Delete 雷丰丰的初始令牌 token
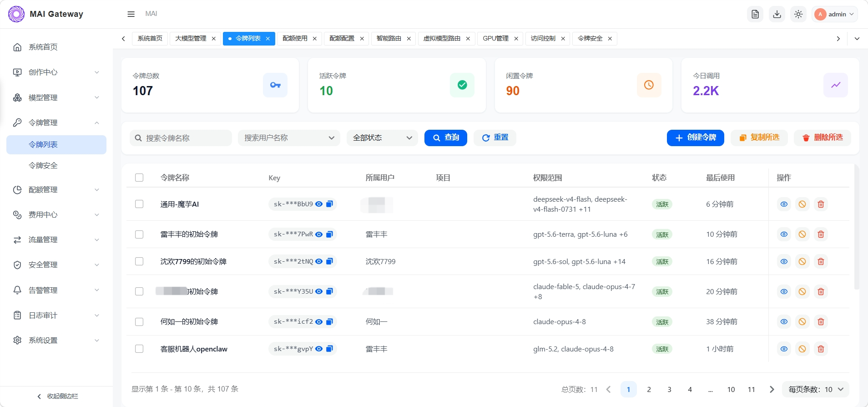This screenshot has height=407, width=868. (x=821, y=234)
